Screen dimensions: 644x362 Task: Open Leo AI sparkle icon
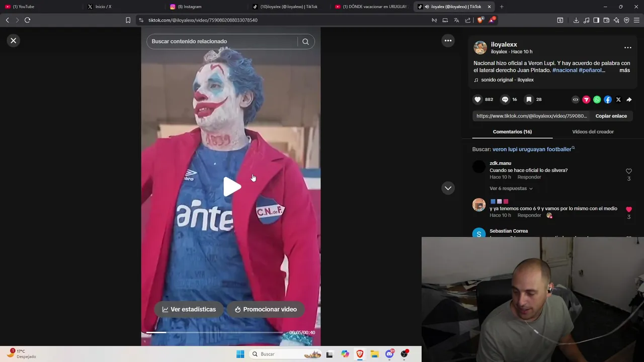(616, 20)
